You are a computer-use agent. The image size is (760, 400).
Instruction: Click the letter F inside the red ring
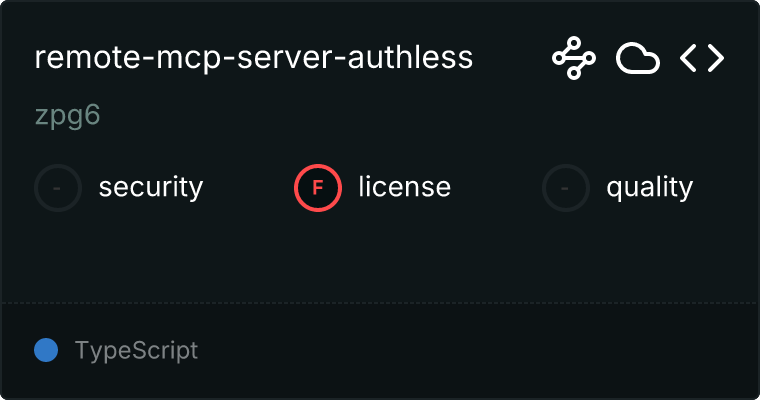coord(317,188)
